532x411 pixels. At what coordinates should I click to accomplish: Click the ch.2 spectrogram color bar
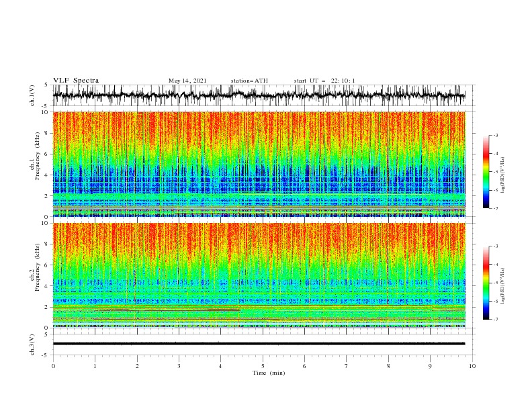click(486, 283)
